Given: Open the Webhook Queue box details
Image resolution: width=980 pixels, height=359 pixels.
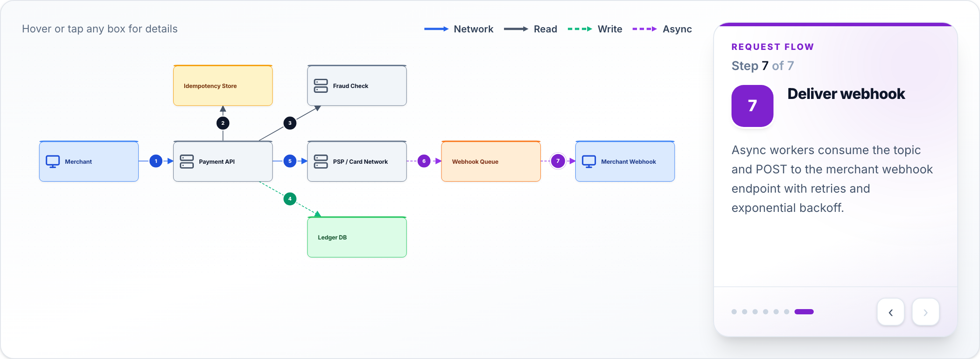Looking at the screenshot, I should coord(491,161).
